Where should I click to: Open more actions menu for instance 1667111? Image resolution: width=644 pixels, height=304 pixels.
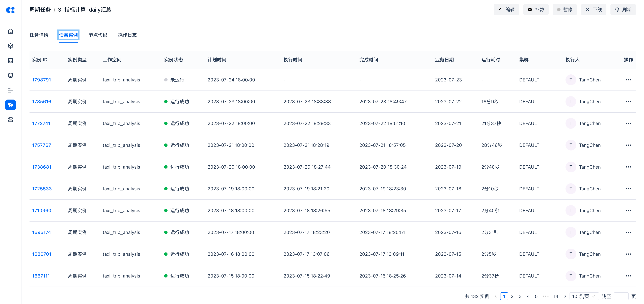pyautogui.click(x=628, y=276)
